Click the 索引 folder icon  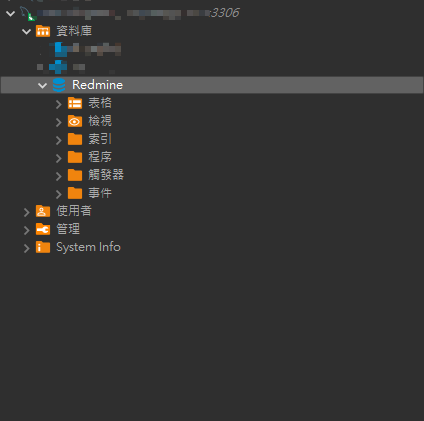[x=75, y=139]
